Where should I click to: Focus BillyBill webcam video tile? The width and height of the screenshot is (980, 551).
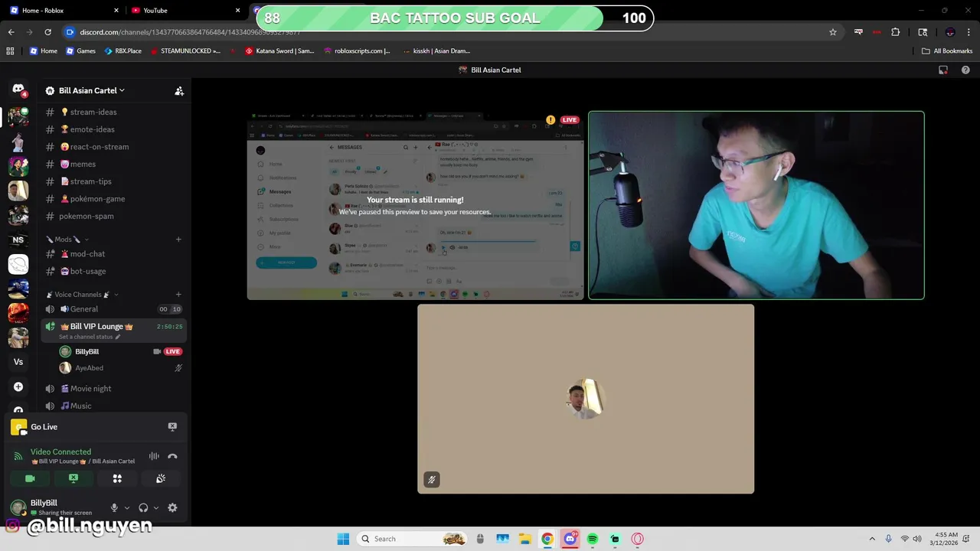point(756,205)
